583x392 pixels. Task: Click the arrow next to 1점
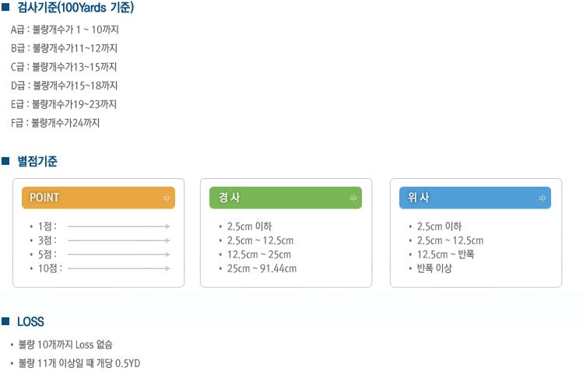118,226
